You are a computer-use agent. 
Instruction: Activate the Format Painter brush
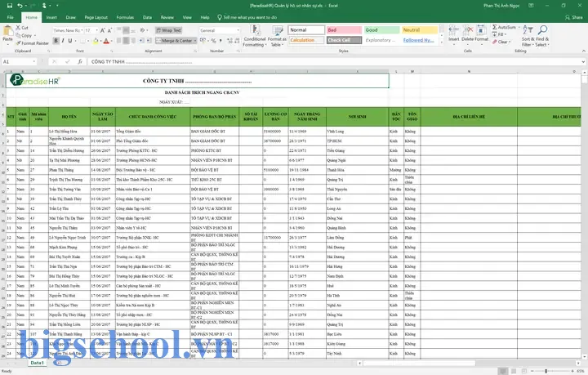tap(32, 43)
